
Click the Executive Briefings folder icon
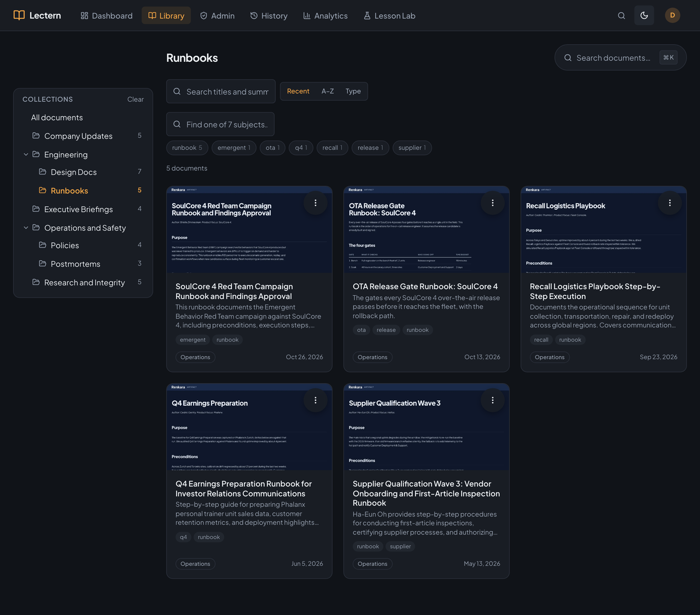36,209
